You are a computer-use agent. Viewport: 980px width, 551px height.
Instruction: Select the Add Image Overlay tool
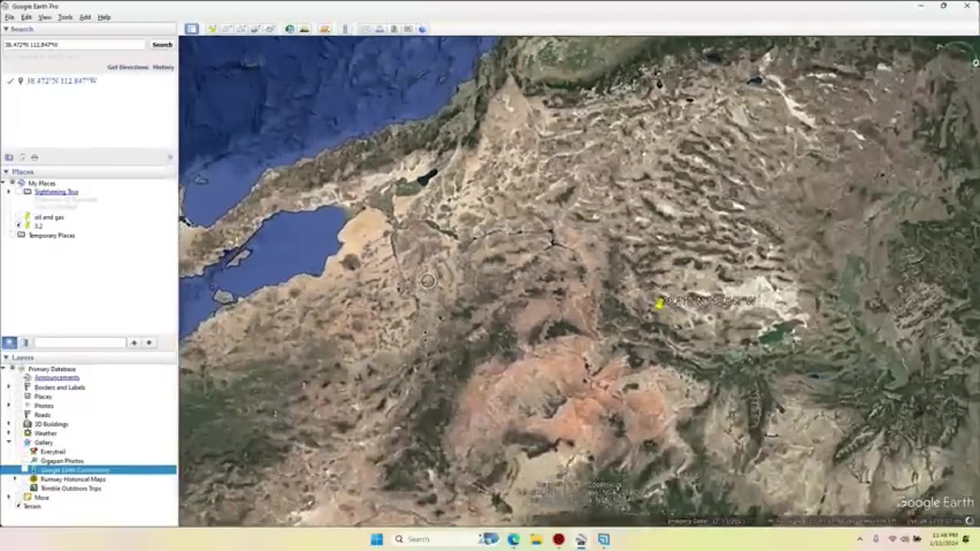(x=255, y=29)
